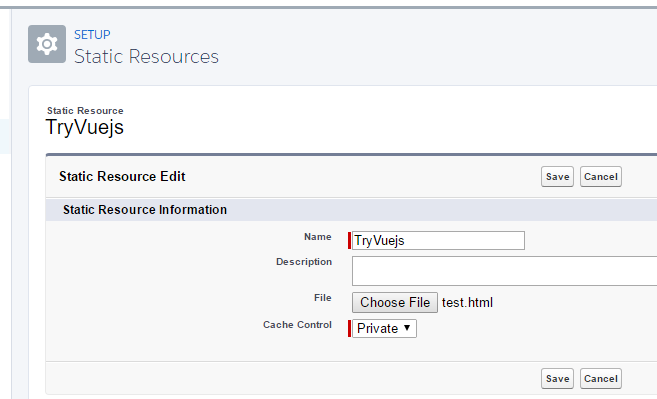657x399 pixels.
Task: Click the Static Resource Edit title
Action: [x=122, y=176]
